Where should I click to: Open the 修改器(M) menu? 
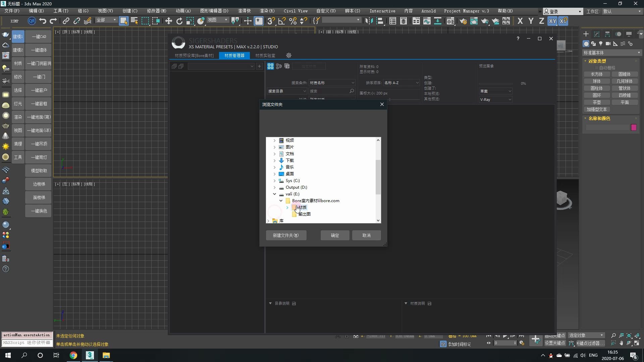click(x=157, y=11)
